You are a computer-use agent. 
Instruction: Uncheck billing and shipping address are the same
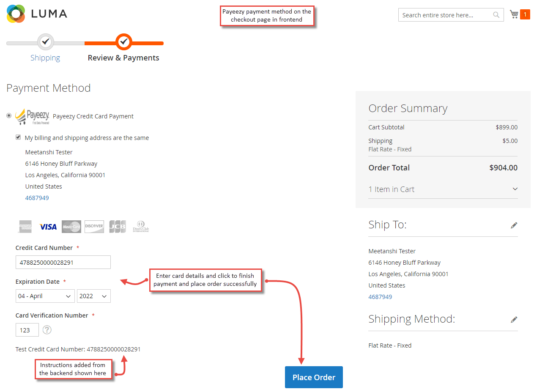(18, 137)
